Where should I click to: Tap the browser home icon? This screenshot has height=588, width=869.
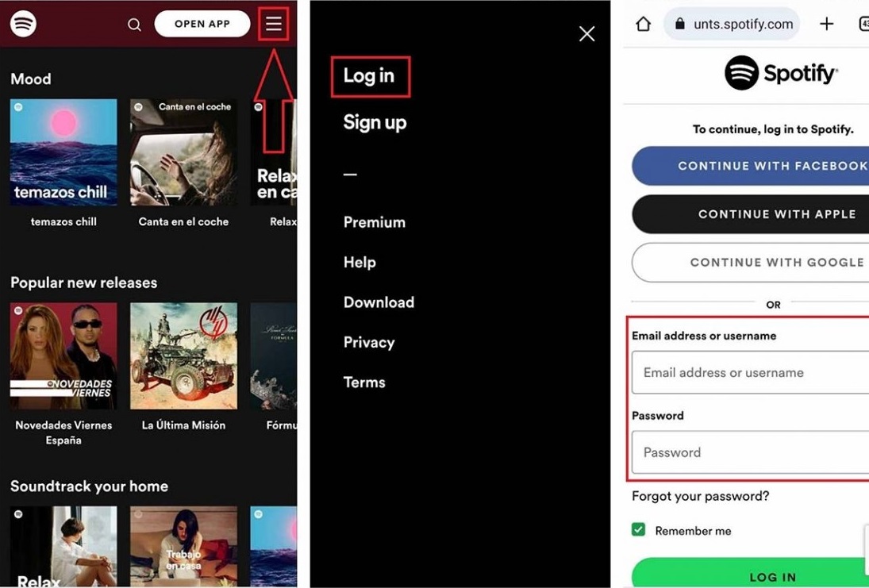643,24
